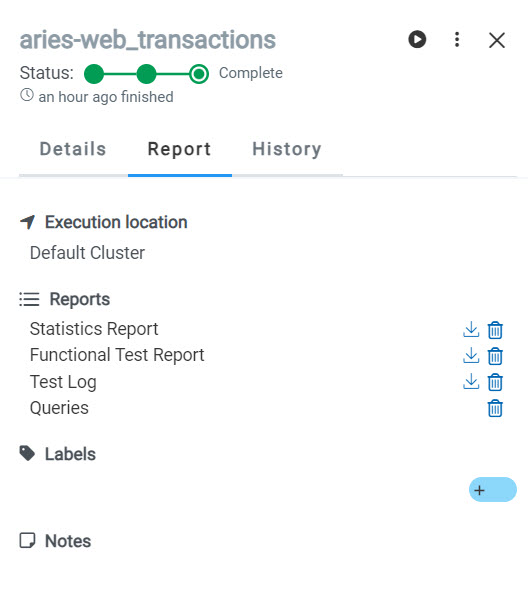Delete the Statistics Report
The image size is (528, 607).
pos(495,330)
